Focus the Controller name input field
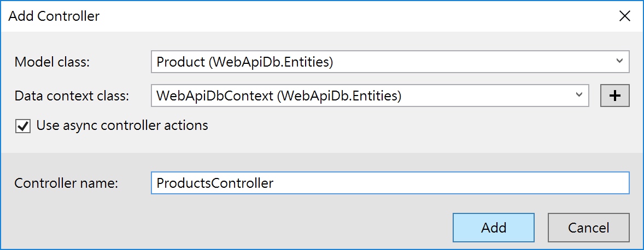 (x=390, y=183)
